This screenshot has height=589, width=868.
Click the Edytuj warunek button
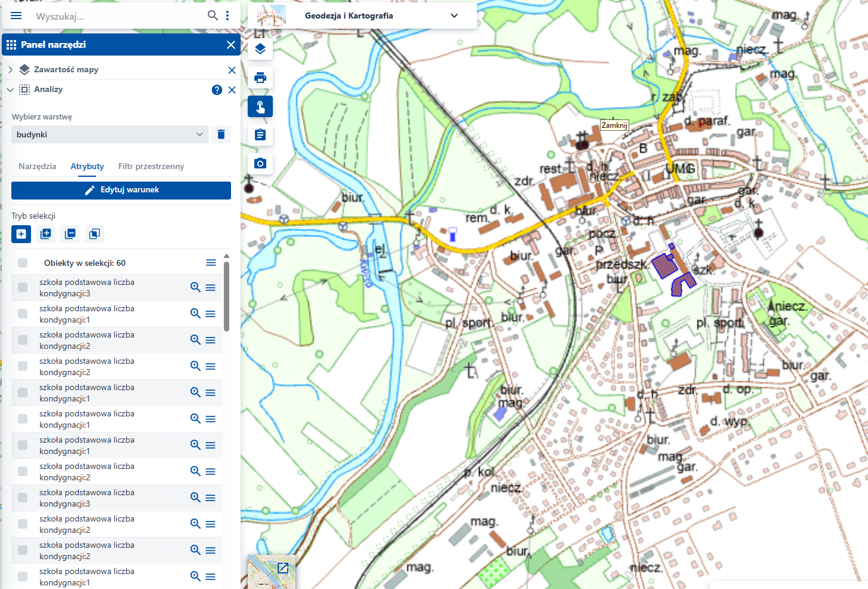pos(121,190)
